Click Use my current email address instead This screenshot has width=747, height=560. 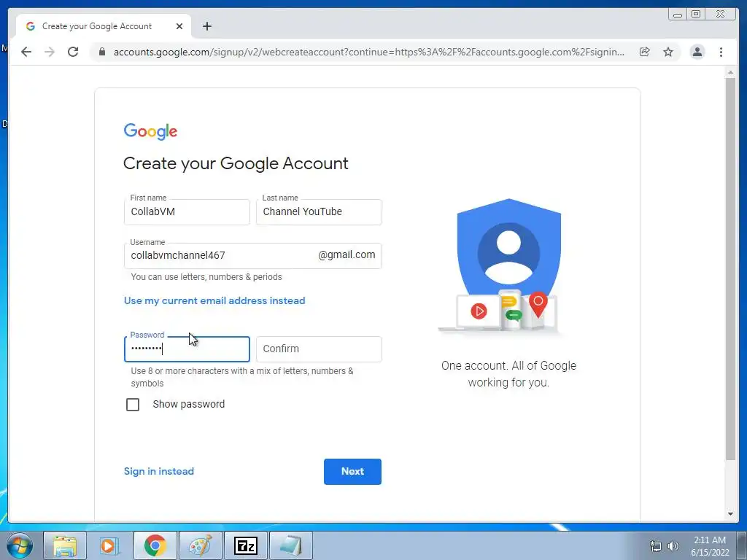click(214, 300)
